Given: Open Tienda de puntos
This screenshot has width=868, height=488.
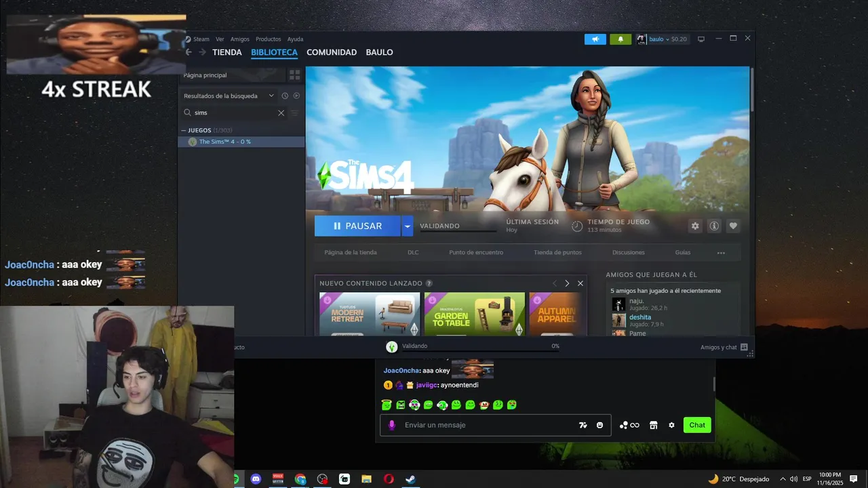Looking at the screenshot, I should point(557,253).
